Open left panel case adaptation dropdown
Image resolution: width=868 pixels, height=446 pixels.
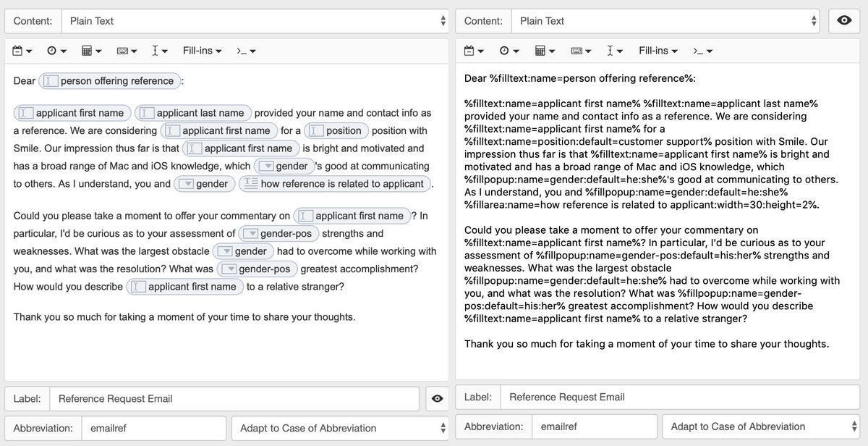(339, 428)
